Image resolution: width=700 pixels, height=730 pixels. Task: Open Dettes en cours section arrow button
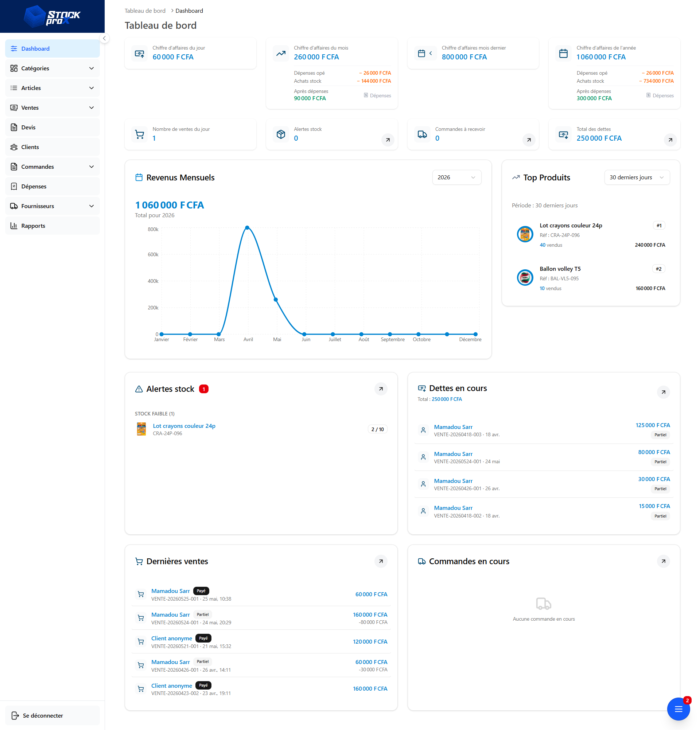click(x=664, y=392)
